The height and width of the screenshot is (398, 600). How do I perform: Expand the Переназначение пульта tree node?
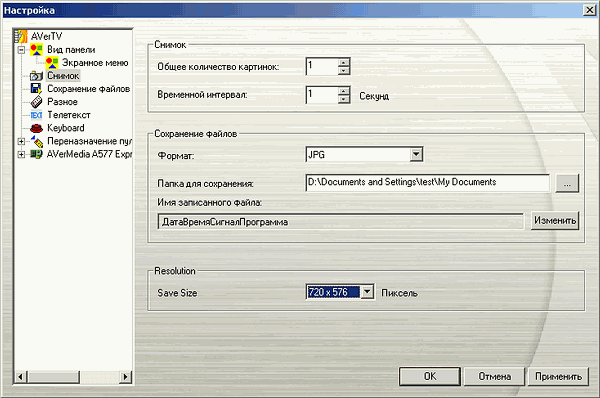pyautogui.click(x=21, y=142)
